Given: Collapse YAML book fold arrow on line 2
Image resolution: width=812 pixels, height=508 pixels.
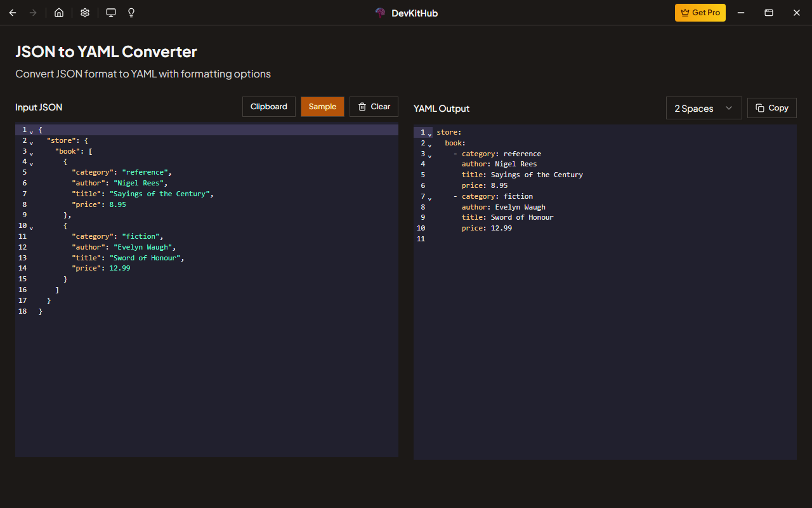Looking at the screenshot, I should click(429, 145).
